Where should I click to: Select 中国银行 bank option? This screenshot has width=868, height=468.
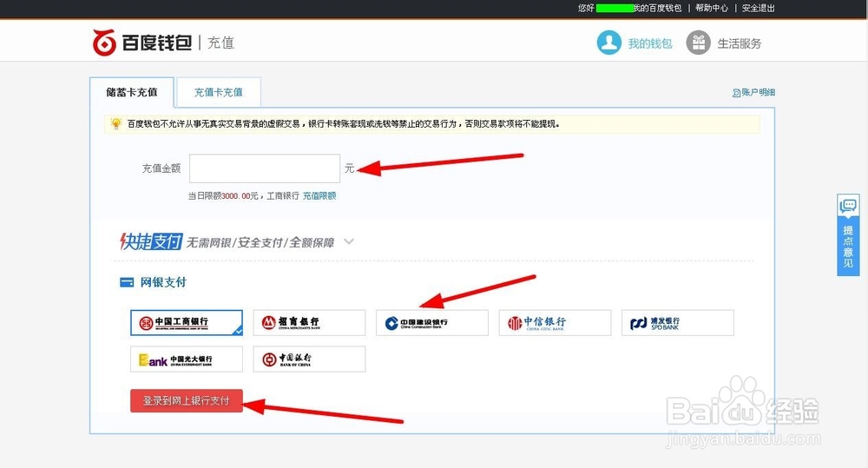pos(310,359)
